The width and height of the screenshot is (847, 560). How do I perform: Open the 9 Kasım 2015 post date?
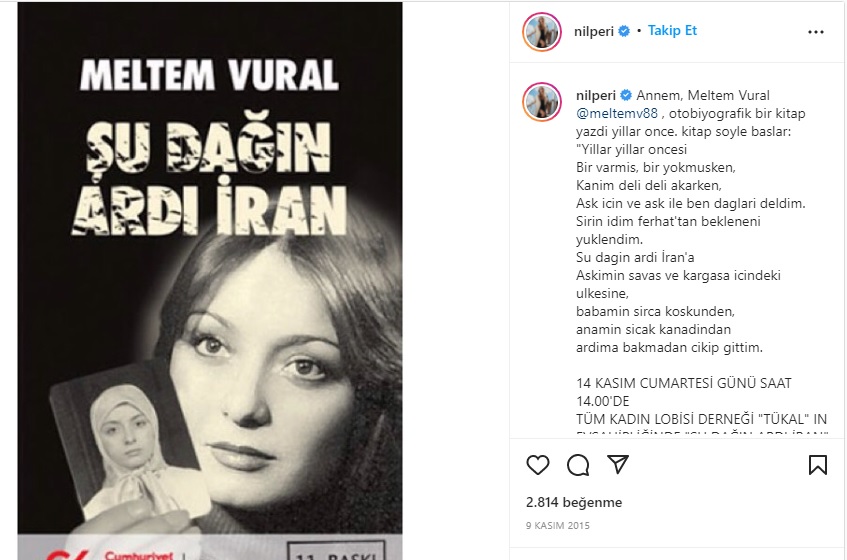tap(558, 525)
